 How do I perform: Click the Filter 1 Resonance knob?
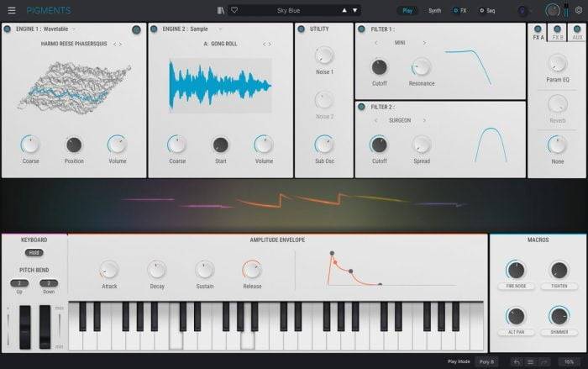click(x=421, y=67)
